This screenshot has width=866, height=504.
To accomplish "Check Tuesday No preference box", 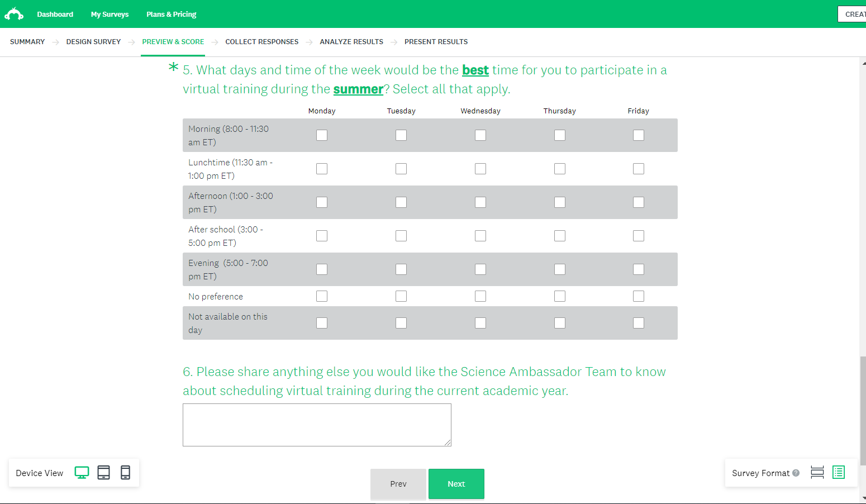I will click(x=401, y=296).
